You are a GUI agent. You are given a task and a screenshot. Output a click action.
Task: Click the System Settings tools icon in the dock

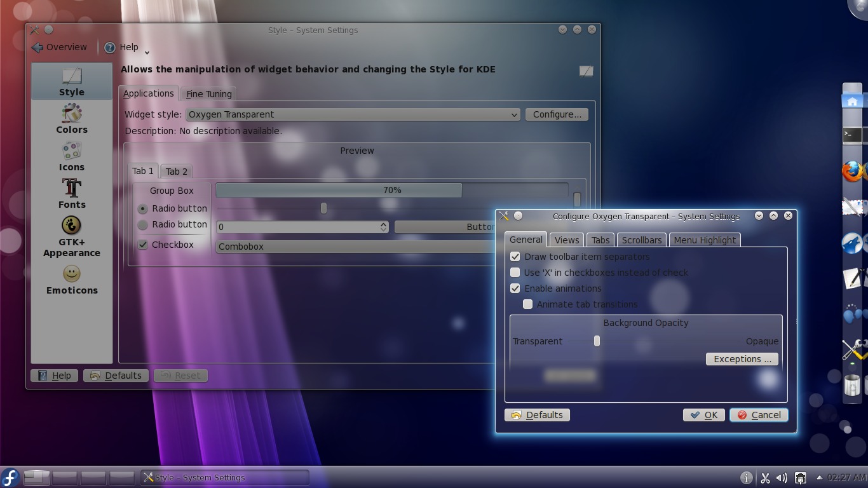click(853, 349)
